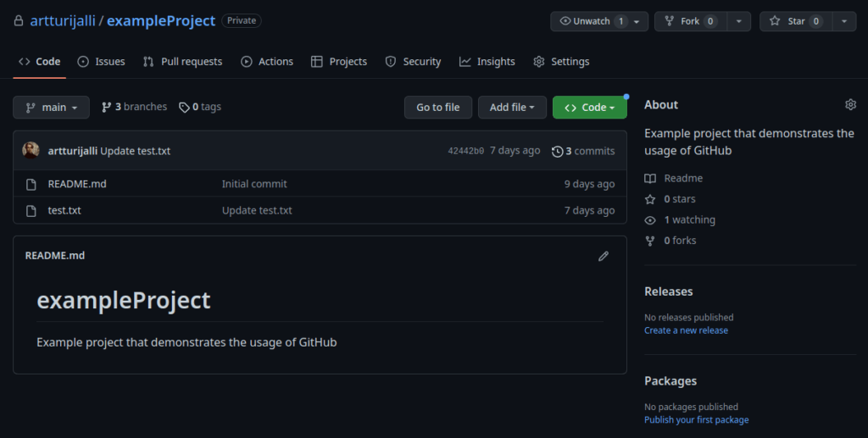Click the Private visibility badge
Image resolution: width=868 pixels, height=438 pixels.
[242, 20]
